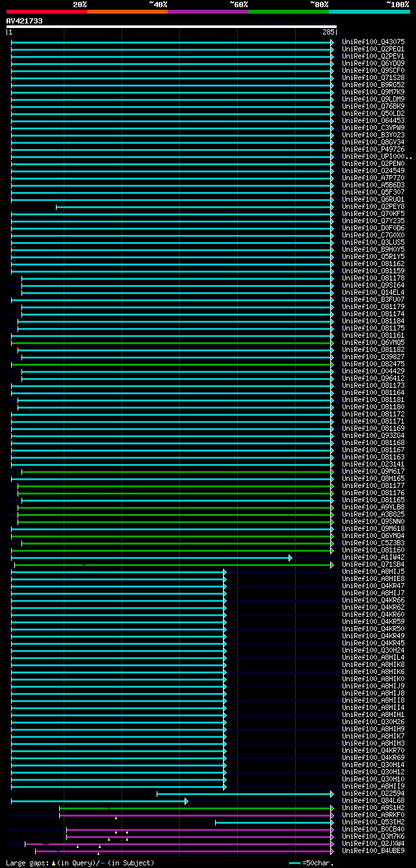Viewport: 416px width, 868px height.
Task: Click the green ~80% identity legend segment
Action: pos(288,12)
